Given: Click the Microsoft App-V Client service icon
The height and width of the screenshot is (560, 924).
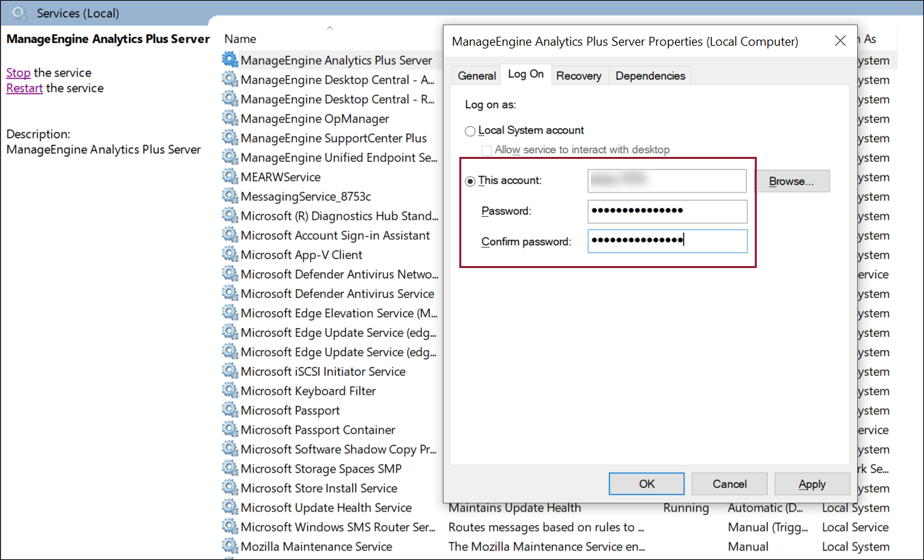Looking at the screenshot, I should (x=230, y=254).
